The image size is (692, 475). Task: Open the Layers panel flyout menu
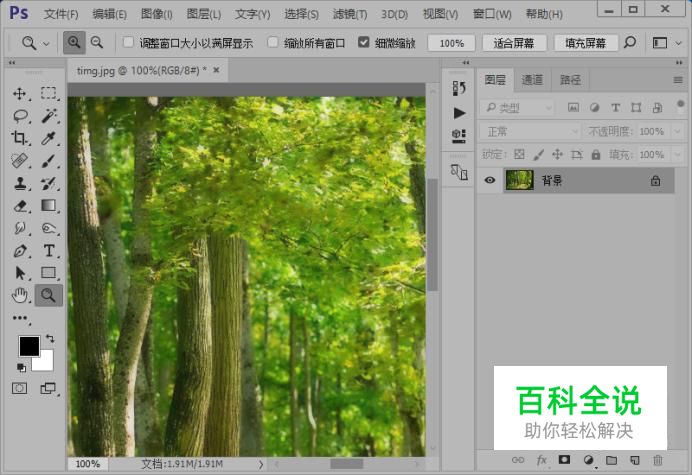(x=678, y=80)
